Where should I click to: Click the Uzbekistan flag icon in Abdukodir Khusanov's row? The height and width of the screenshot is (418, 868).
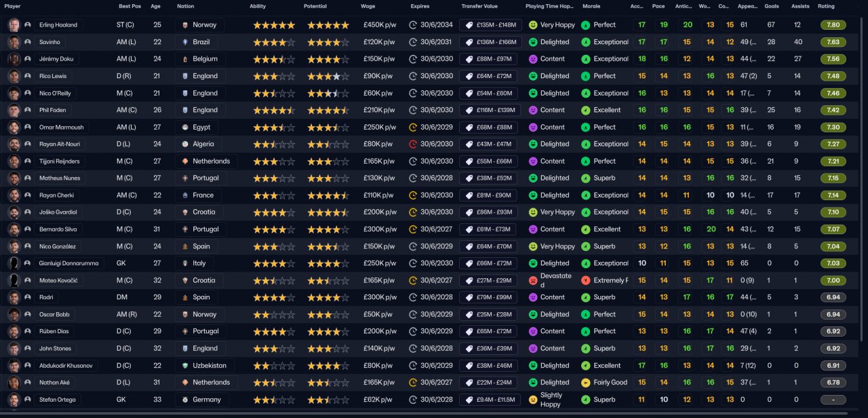click(x=184, y=366)
